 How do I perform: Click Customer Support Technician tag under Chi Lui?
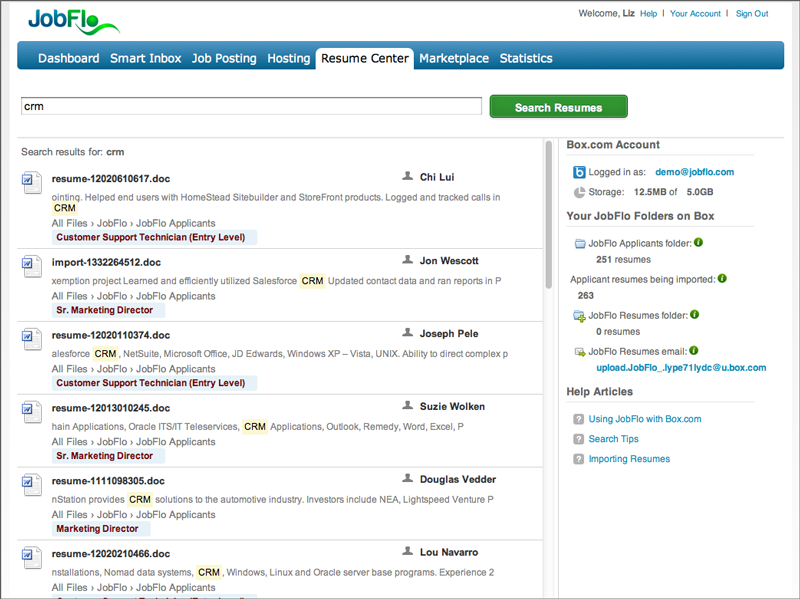coord(154,237)
